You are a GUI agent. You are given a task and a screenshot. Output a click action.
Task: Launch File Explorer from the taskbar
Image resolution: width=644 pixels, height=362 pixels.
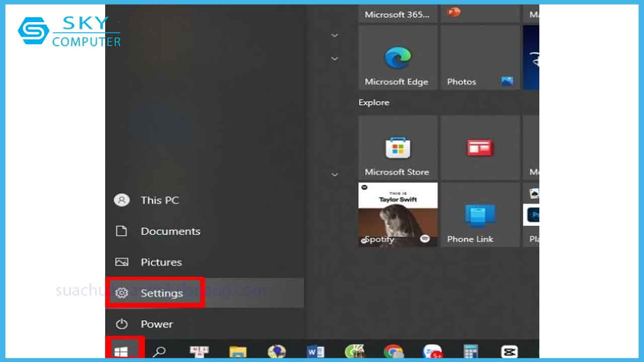click(x=237, y=352)
